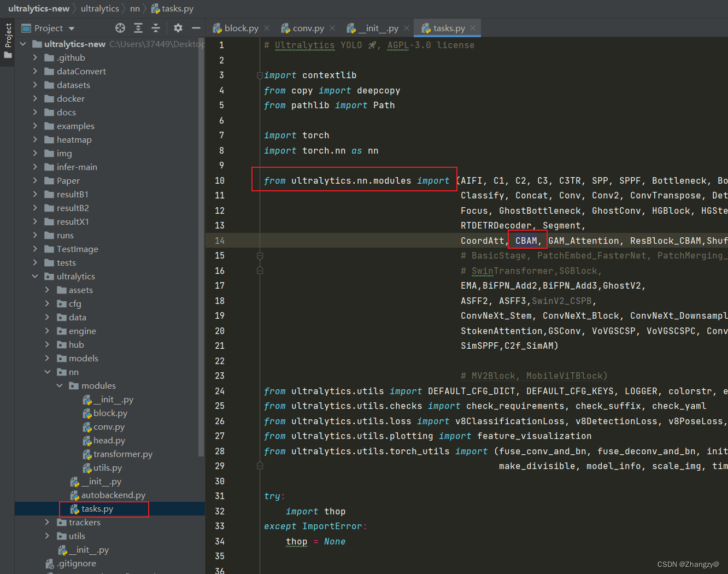Image resolution: width=728 pixels, height=574 pixels.
Task: Fold the import block at line 3
Action: (x=260, y=75)
